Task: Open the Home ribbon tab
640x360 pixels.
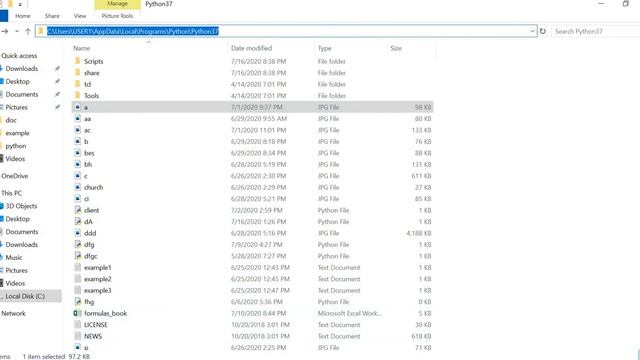Action: pos(23,16)
